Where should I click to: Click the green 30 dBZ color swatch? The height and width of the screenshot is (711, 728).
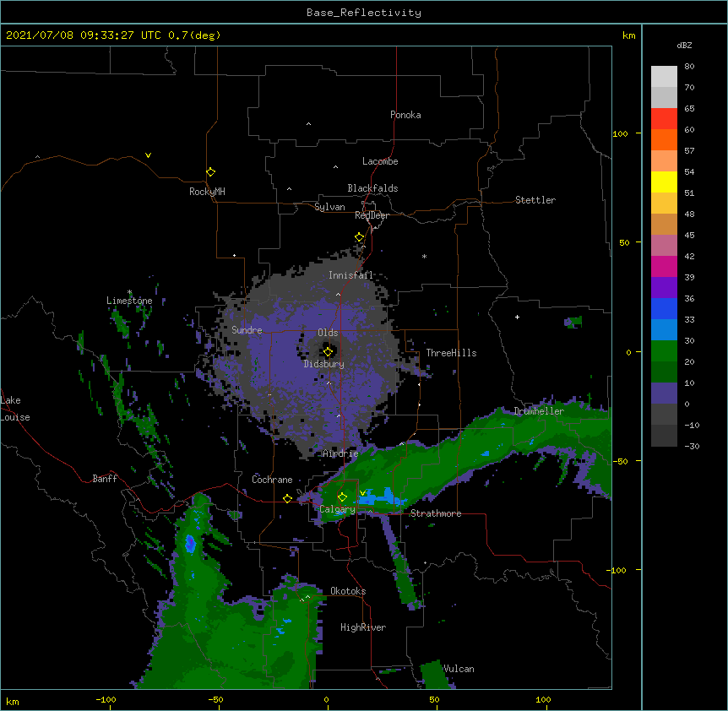[x=664, y=351]
